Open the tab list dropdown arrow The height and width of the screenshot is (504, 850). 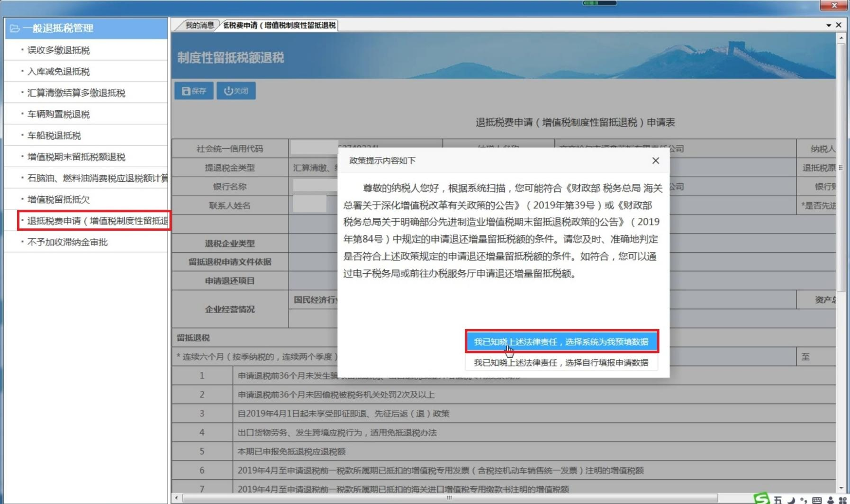click(829, 25)
